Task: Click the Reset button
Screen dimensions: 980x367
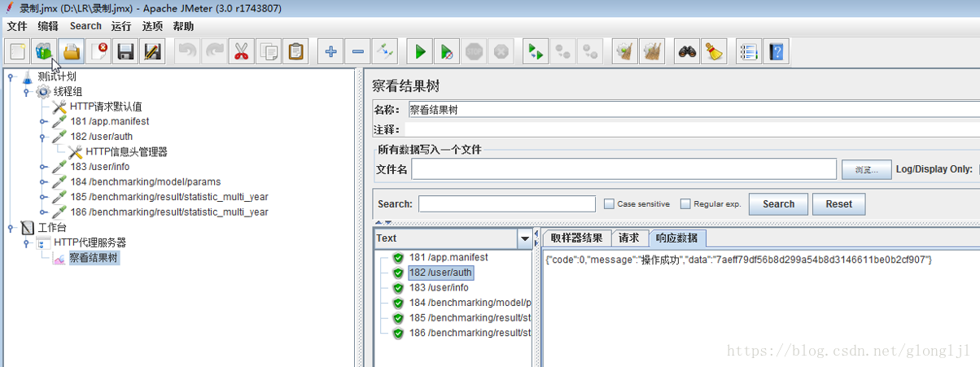Action: tap(838, 204)
